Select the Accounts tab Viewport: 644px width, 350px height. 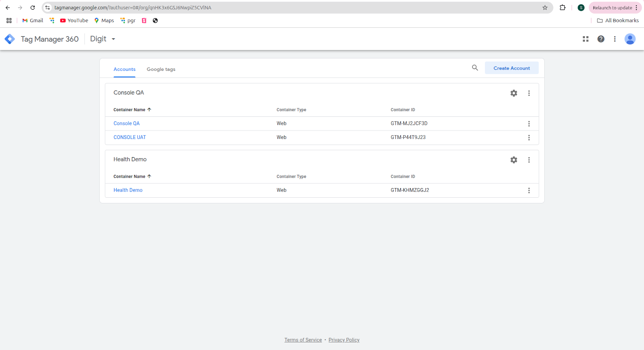124,69
